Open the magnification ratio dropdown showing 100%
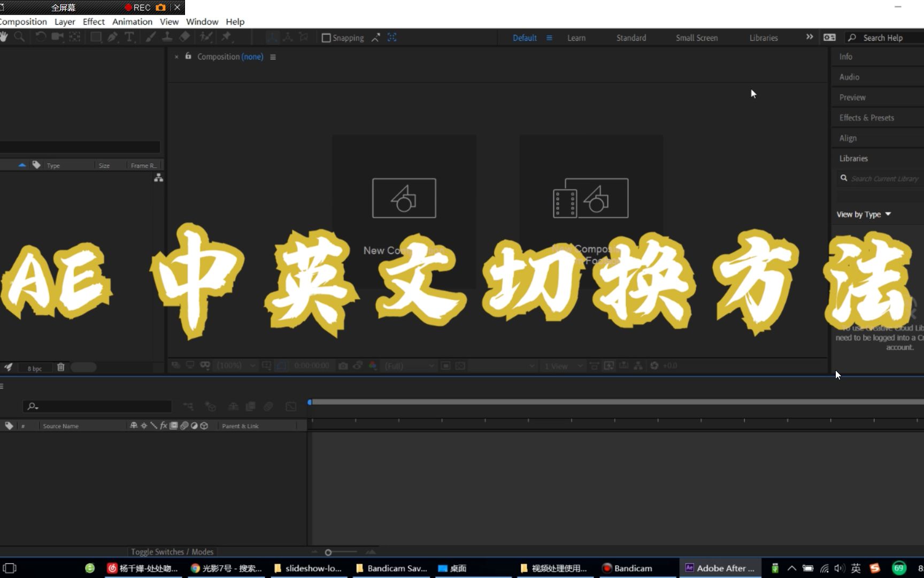924x578 pixels. [x=235, y=366]
